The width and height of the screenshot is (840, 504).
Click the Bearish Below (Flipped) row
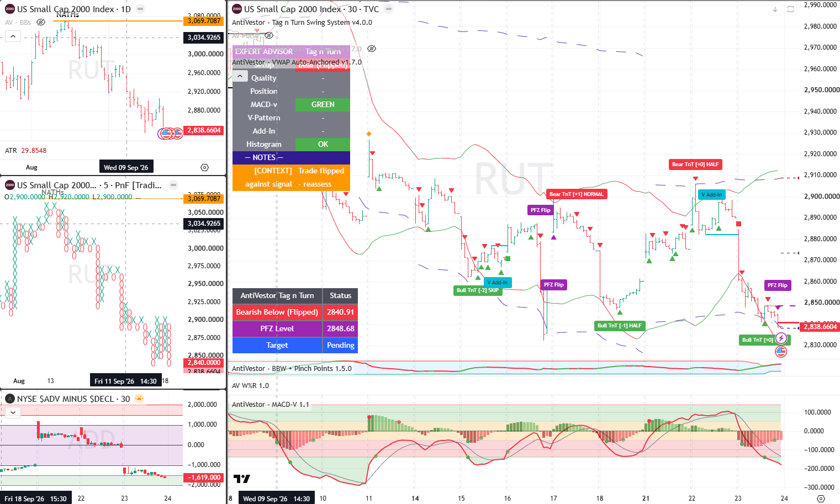[295, 312]
